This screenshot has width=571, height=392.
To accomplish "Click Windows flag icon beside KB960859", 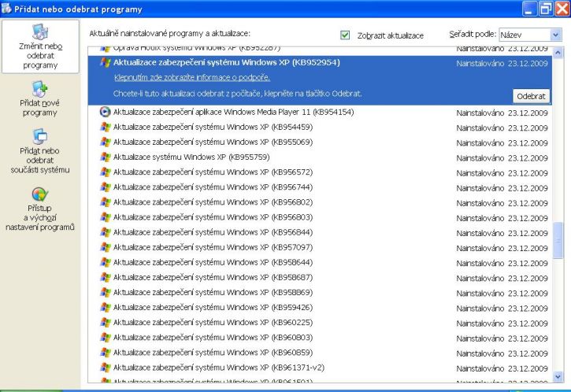I will [x=106, y=352].
